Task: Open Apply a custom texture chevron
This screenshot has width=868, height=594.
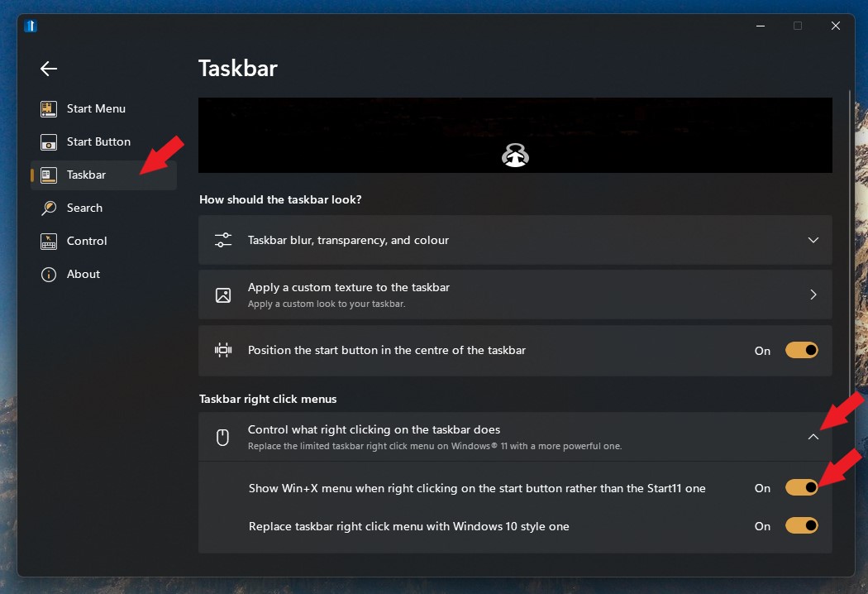Action: pos(813,295)
